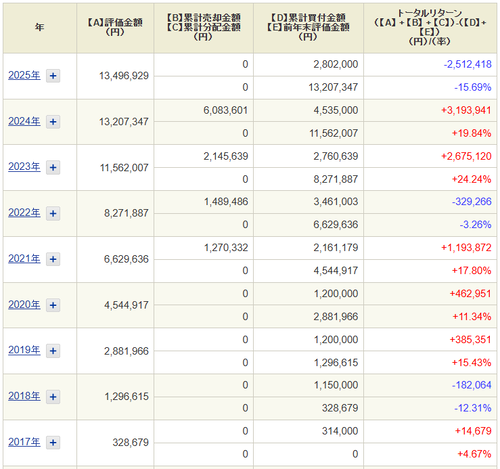Go to the 2017年 link
This screenshot has height=469, width=500.
(x=24, y=442)
